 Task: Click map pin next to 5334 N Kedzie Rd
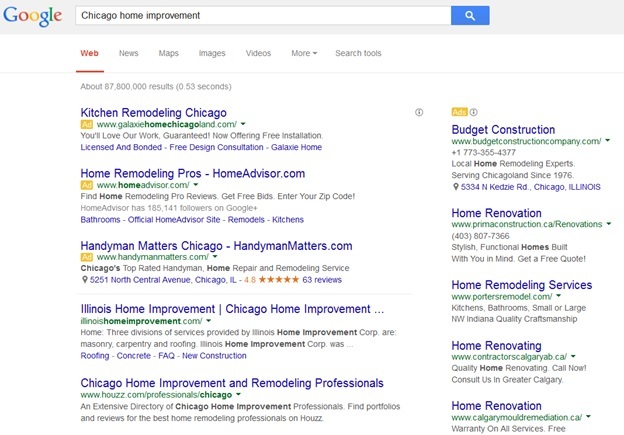coord(456,187)
